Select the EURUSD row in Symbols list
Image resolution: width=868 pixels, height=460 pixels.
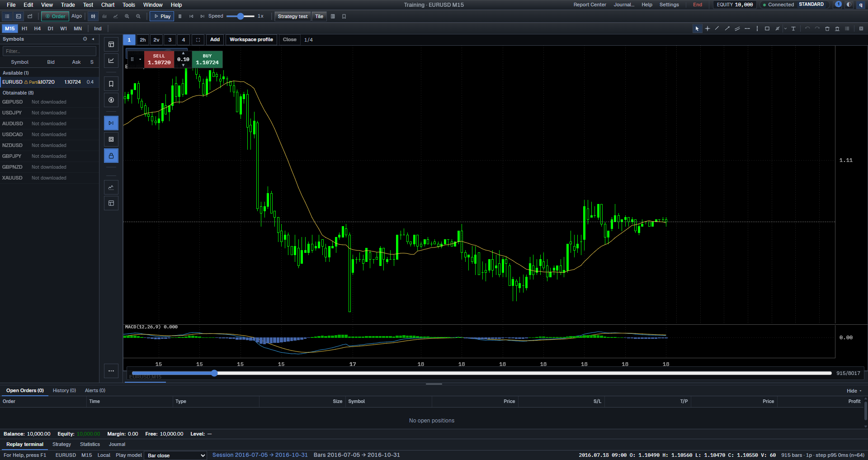(x=49, y=82)
